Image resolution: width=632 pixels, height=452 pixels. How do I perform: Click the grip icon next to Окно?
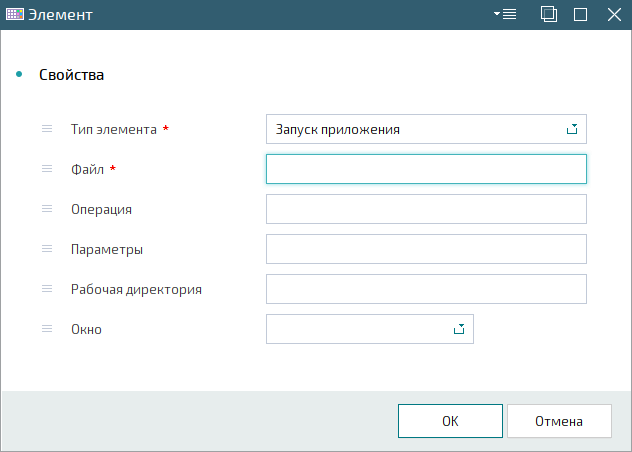(x=47, y=329)
